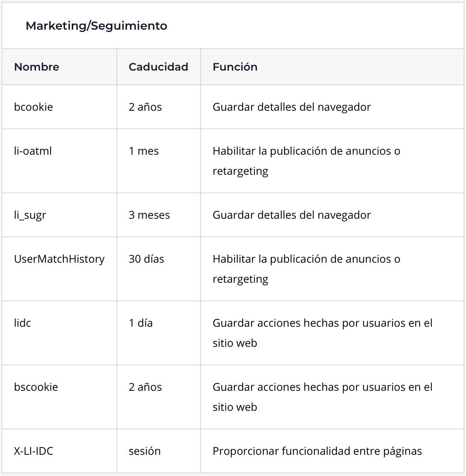Click the function description for li_sugr
Image resolution: width=466 pixels, height=476 pixels.
[x=292, y=215]
